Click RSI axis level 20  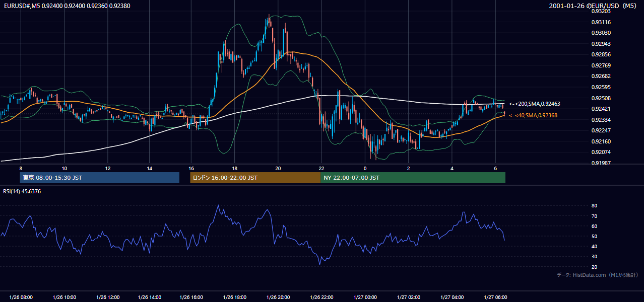click(594, 267)
